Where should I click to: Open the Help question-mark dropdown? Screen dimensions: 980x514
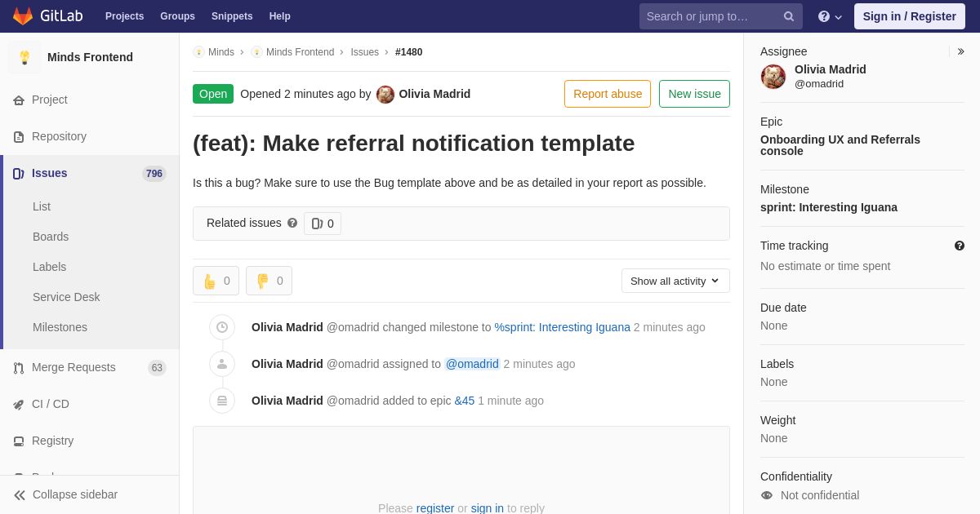coord(830,16)
